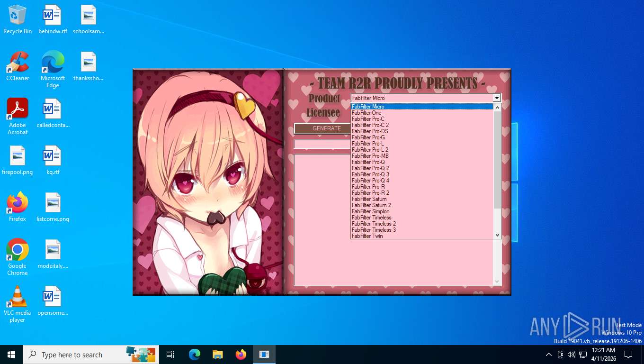Open the thanksssho image file icon
Viewport: 644px width, 364px height.
click(89, 66)
